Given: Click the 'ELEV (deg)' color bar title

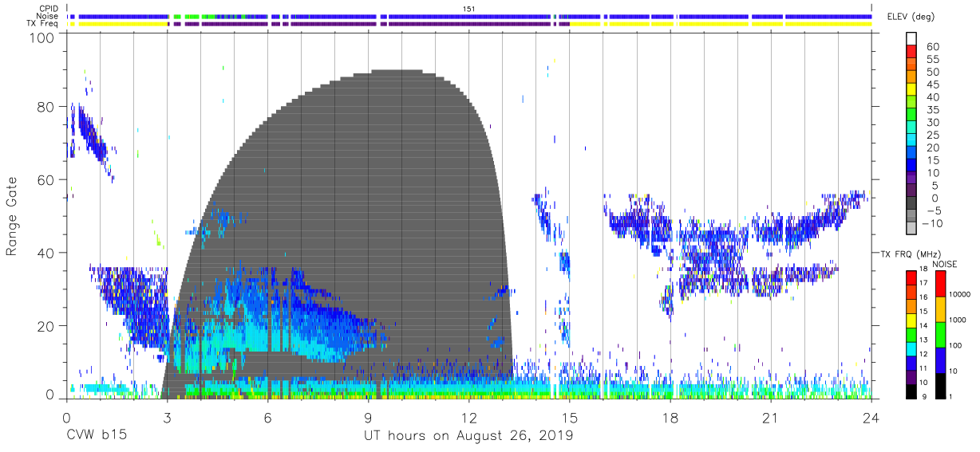Looking at the screenshot, I should [x=912, y=16].
